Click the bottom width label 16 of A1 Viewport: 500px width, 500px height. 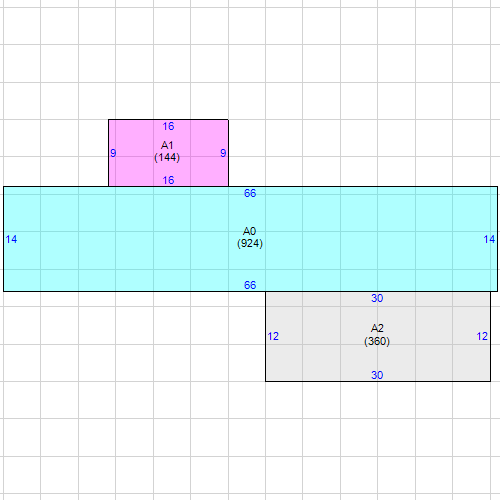tap(168, 180)
